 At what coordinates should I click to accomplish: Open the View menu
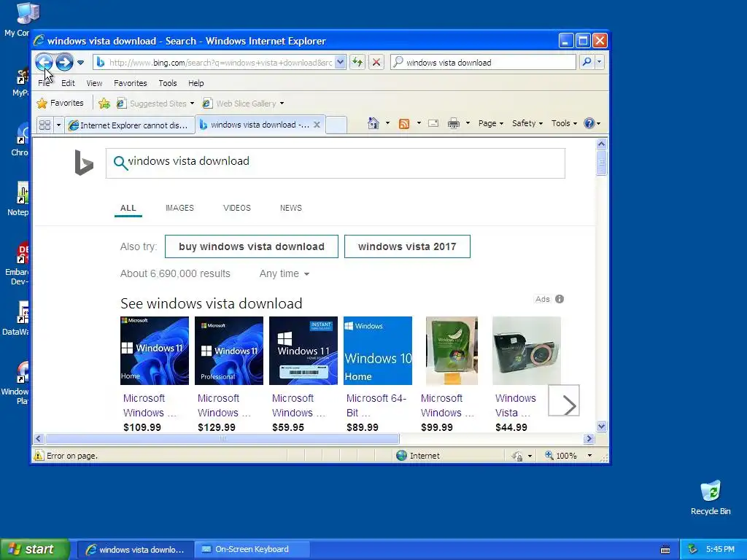(x=94, y=83)
